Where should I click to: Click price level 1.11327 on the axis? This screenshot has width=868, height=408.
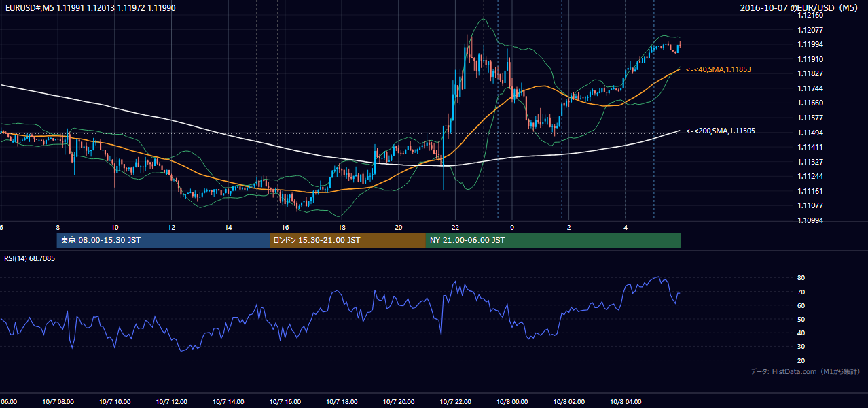point(810,162)
